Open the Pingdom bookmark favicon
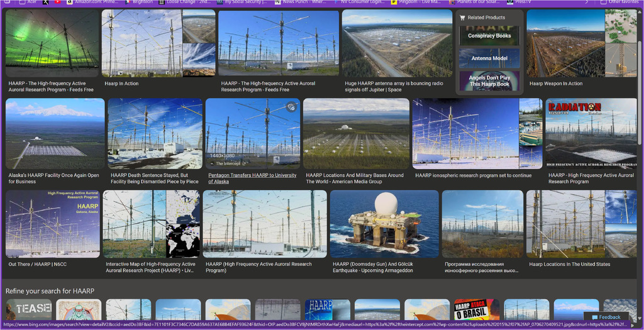 tap(394, 2)
